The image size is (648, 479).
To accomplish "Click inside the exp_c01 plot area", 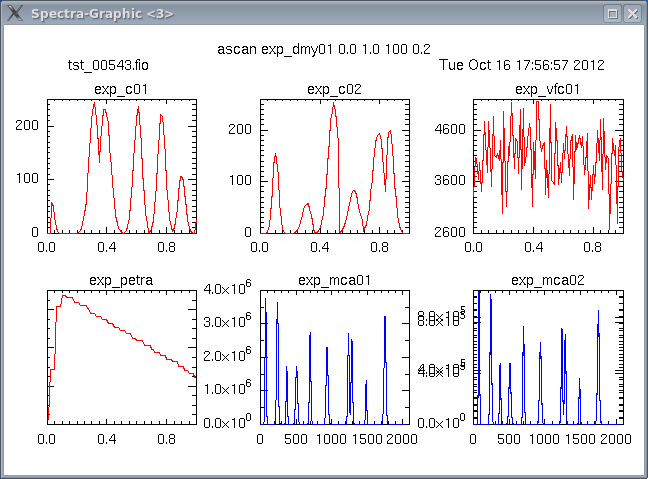I will [122, 167].
